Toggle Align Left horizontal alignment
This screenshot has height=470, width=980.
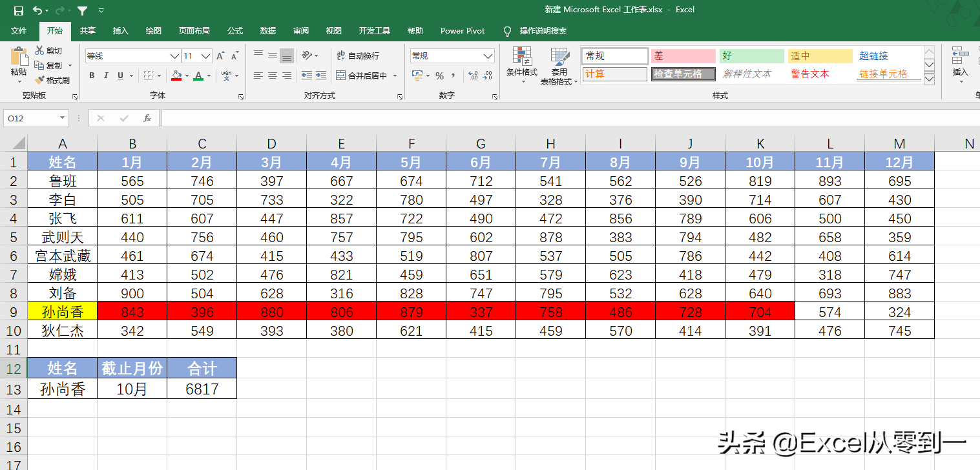pyautogui.click(x=258, y=76)
